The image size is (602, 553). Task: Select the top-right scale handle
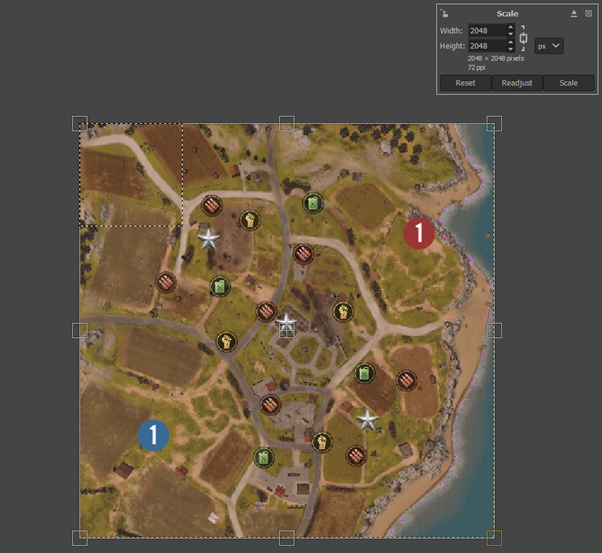point(494,124)
